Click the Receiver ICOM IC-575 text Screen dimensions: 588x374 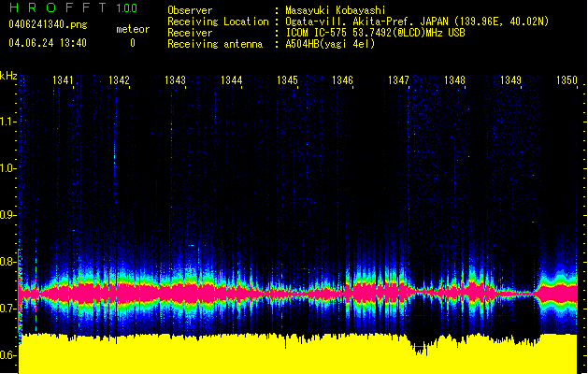click(x=375, y=33)
